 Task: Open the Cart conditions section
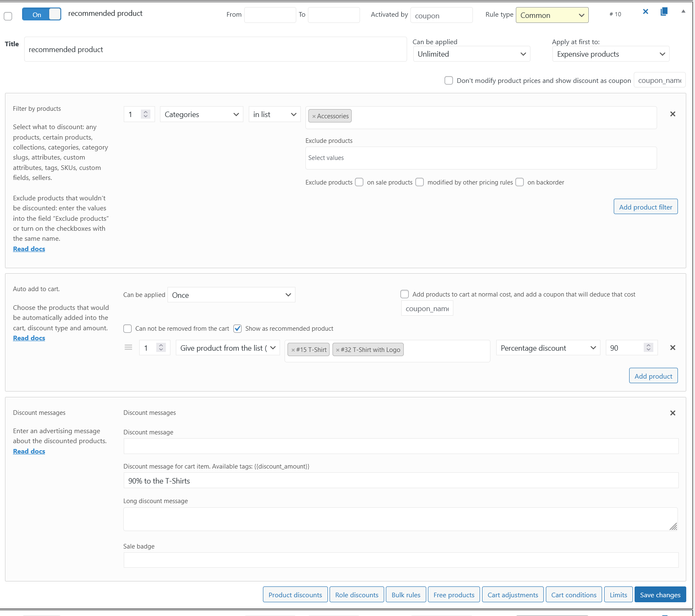pyautogui.click(x=574, y=594)
